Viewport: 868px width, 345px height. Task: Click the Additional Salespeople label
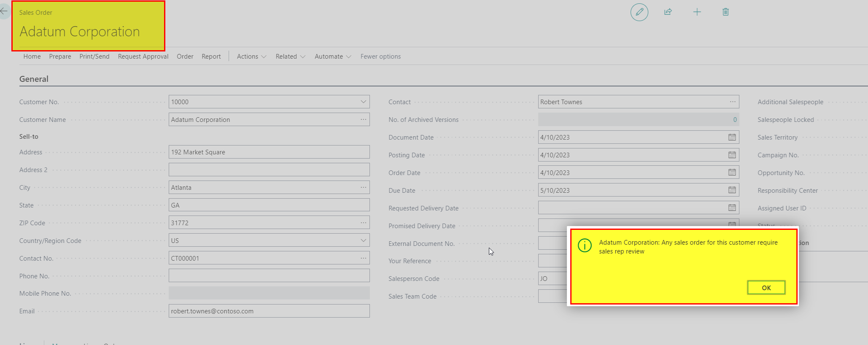(x=790, y=102)
